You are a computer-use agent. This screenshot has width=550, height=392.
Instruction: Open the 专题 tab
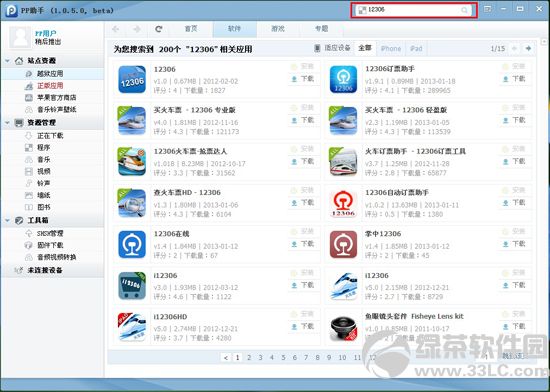click(x=321, y=29)
